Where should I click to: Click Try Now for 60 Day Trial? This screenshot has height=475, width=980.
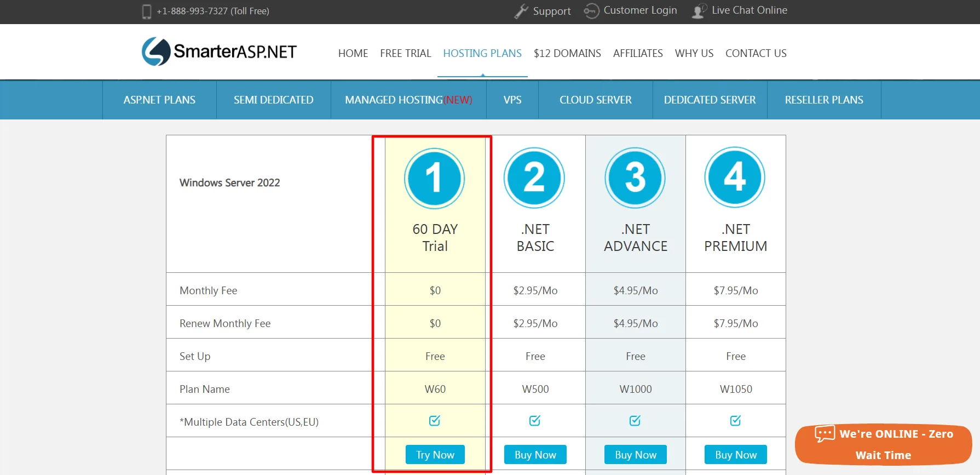435,455
